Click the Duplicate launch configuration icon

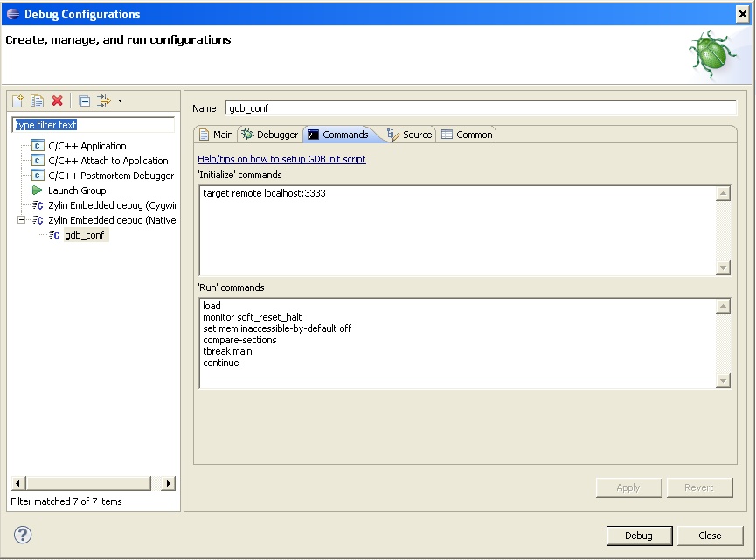[37, 101]
